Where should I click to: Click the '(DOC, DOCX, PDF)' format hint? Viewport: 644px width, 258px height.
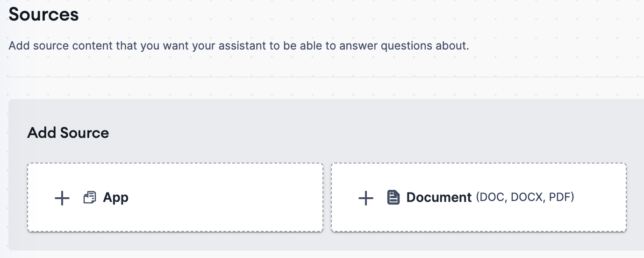[525, 197]
